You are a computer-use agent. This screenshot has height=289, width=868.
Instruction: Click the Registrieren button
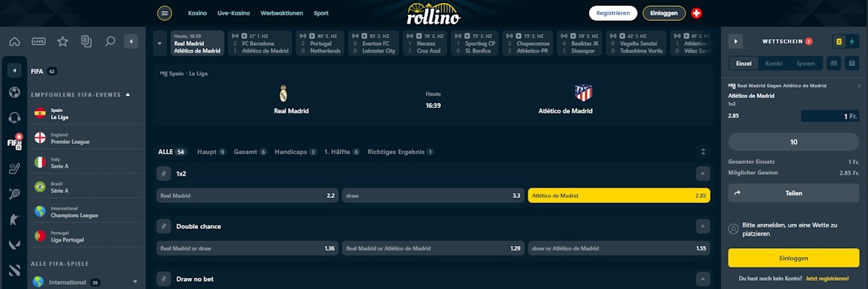[x=613, y=13]
